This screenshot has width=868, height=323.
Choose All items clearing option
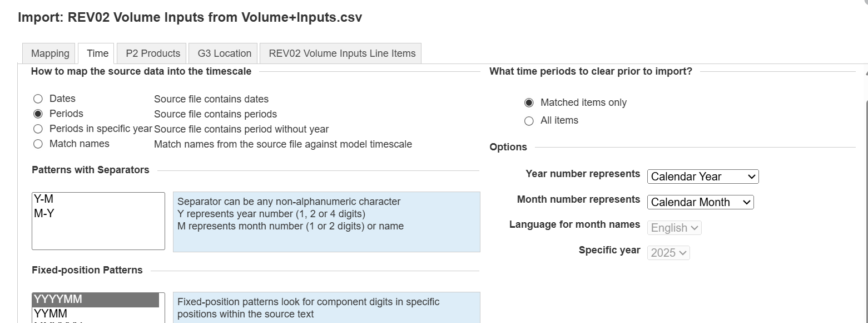[x=529, y=121]
